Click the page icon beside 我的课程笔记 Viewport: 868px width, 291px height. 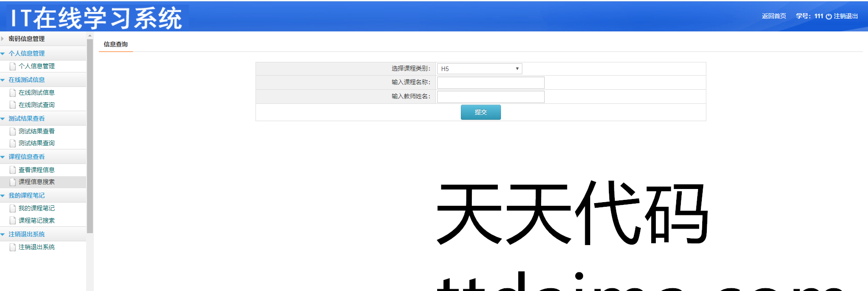(13, 209)
